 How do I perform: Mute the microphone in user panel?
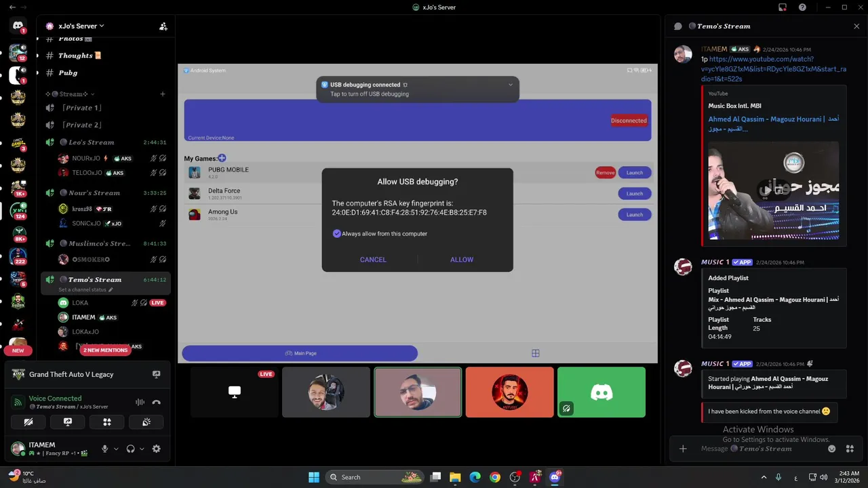(104, 449)
